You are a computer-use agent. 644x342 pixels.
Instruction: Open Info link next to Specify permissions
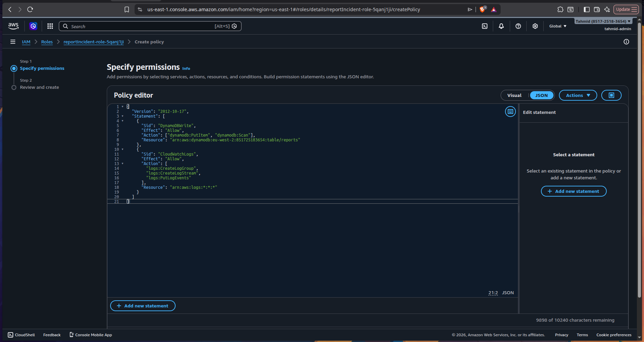(x=186, y=68)
